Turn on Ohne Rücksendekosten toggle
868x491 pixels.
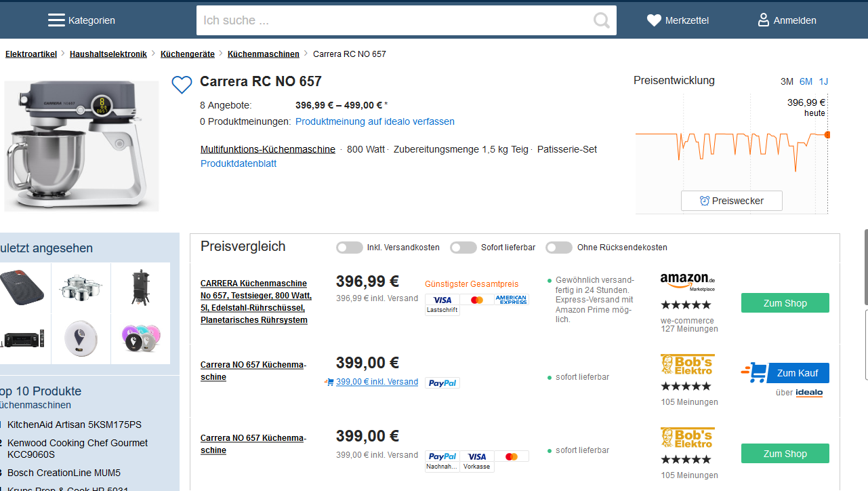click(559, 248)
